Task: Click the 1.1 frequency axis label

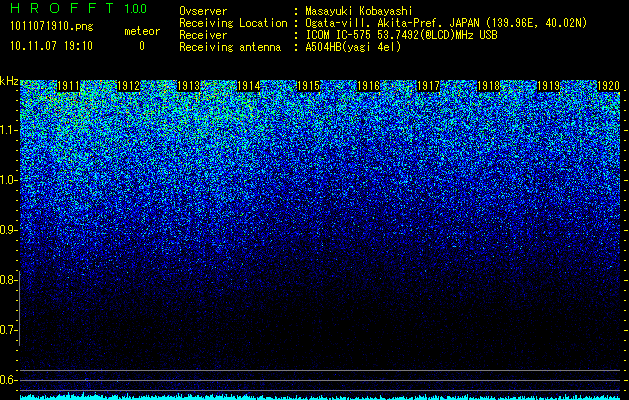Action: pyautogui.click(x=8, y=130)
